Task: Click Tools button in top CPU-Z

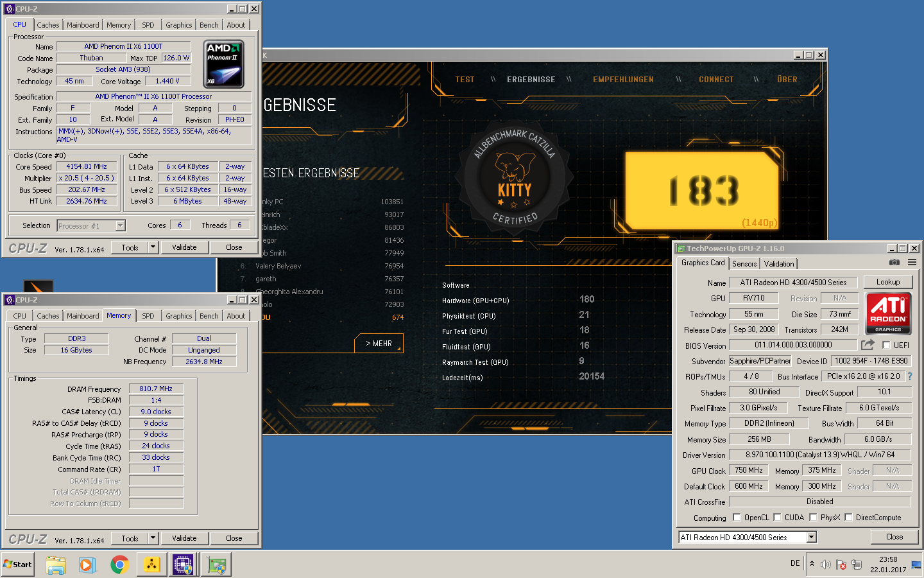Action: tap(130, 247)
